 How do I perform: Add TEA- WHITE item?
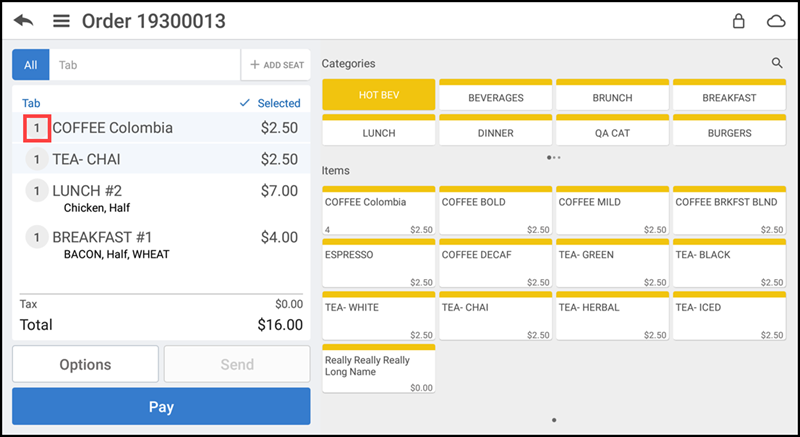point(379,316)
